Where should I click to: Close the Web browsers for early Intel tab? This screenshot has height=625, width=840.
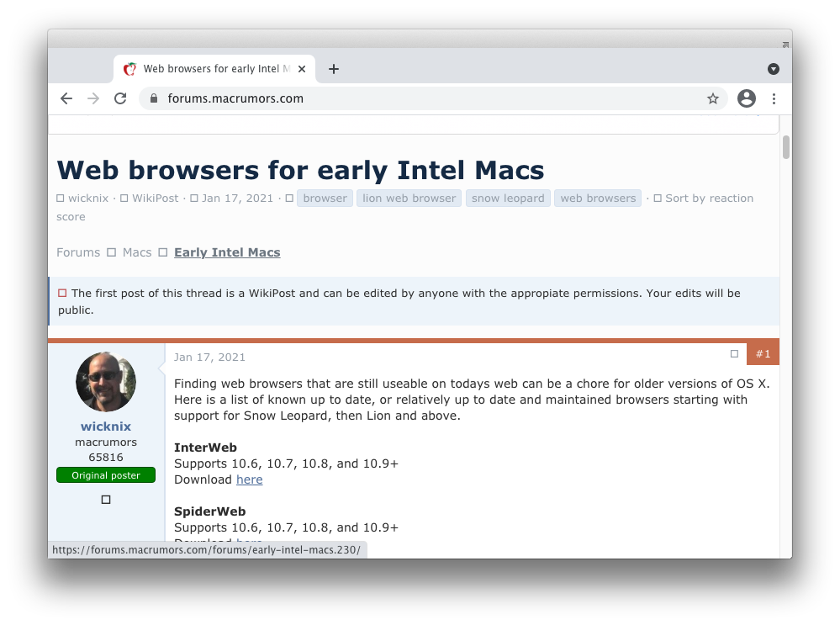(x=302, y=69)
